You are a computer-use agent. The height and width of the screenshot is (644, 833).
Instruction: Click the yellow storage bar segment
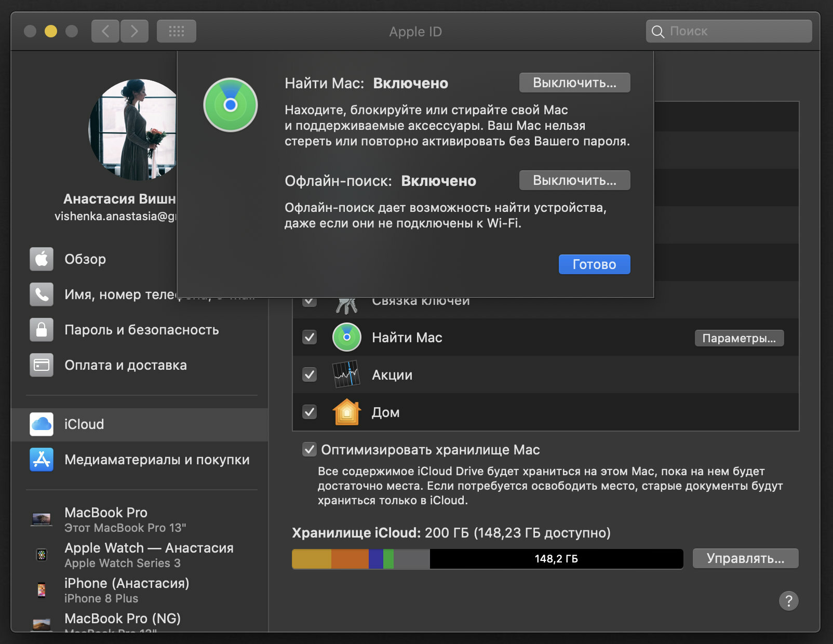click(312, 559)
